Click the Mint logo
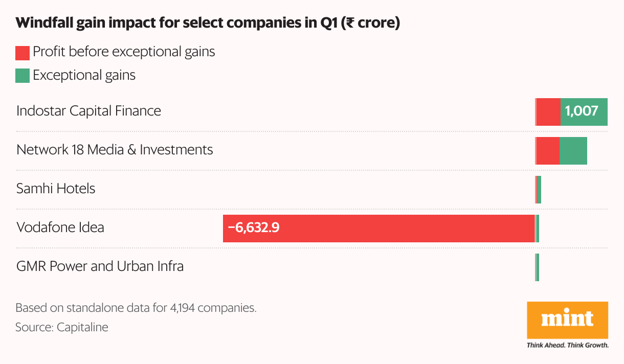This screenshot has width=624, height=364. [567, 320]
